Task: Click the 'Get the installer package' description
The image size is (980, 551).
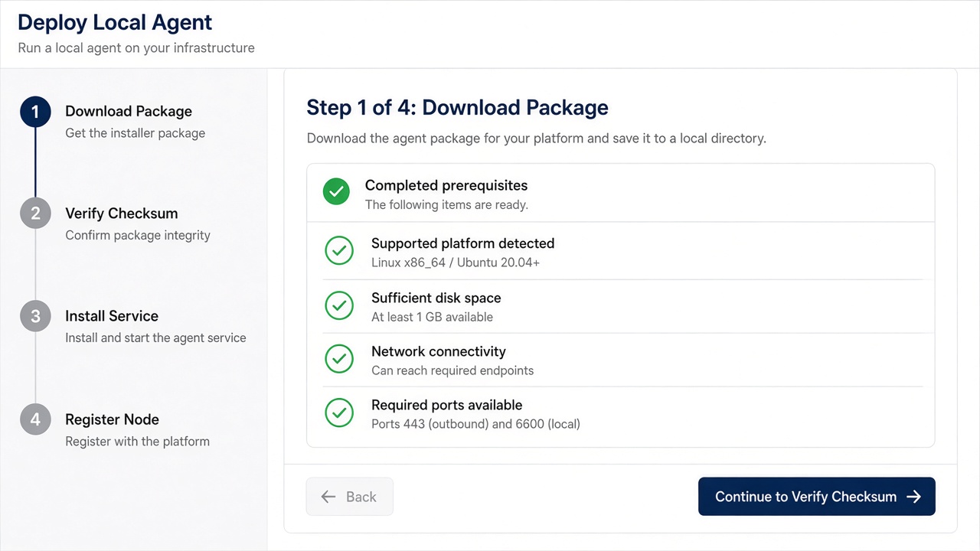Action: pyautogui.click(x=136, y=133)
